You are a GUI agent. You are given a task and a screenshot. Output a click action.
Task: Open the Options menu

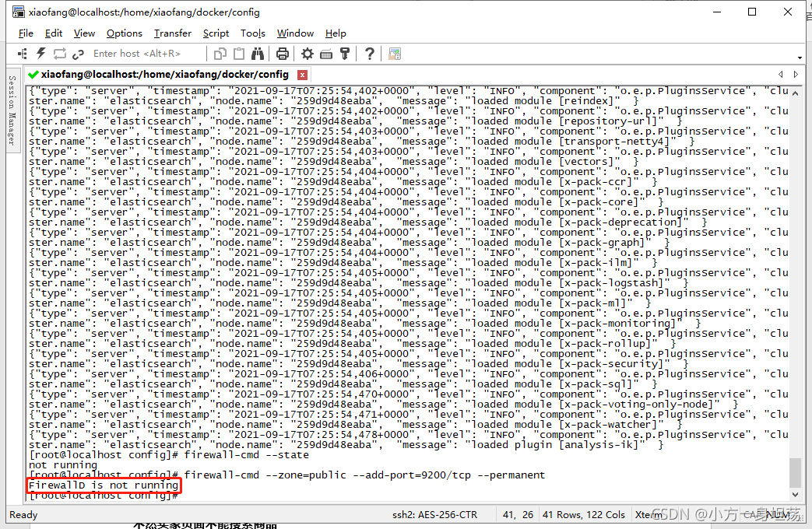[x=125, y=33]
